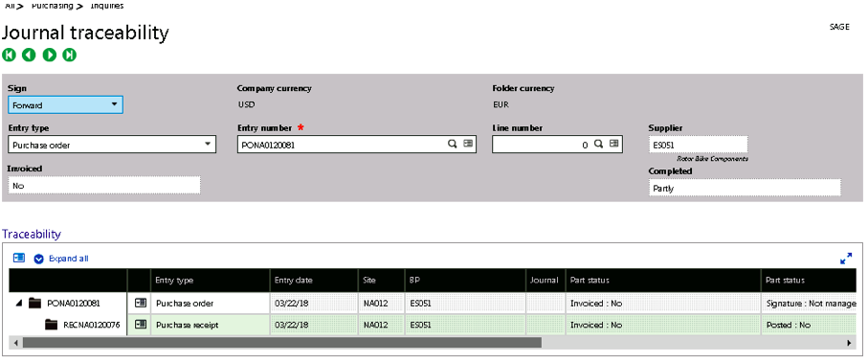Click the Site column header
The height and width of the screenshot is (362, 868).
tap(382, 281)
